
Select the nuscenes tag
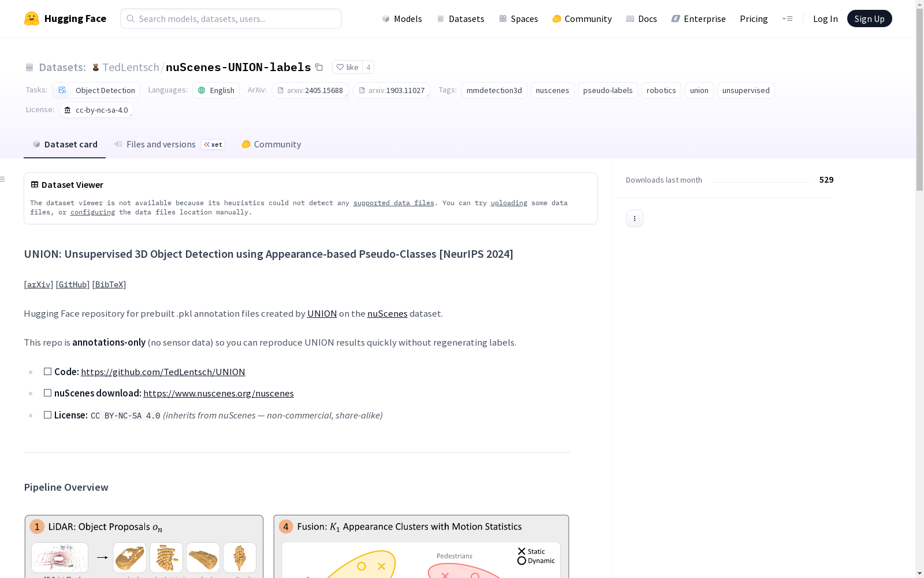click(553, 90)
